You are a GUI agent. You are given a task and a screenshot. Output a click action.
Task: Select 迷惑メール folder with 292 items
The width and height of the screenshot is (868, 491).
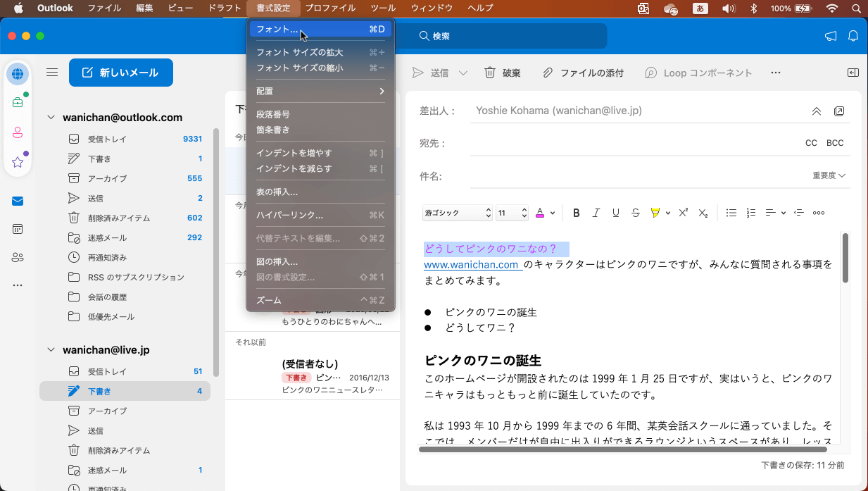[125, 237]
